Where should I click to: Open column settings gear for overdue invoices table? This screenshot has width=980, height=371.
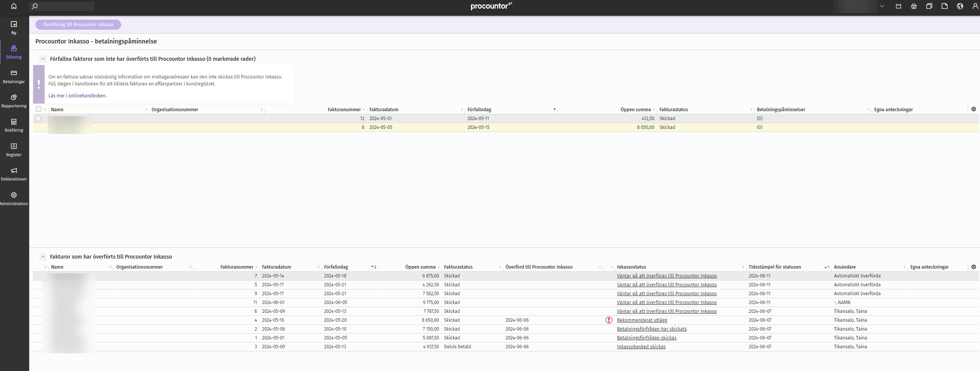click(973, 109)
